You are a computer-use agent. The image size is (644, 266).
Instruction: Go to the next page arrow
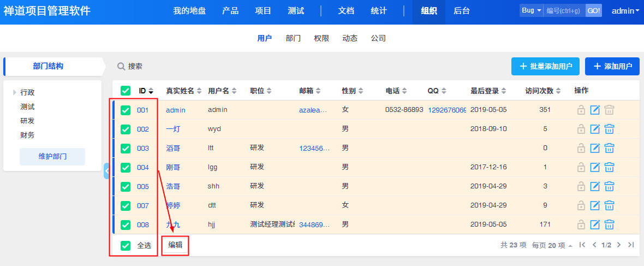click(619, 245)
